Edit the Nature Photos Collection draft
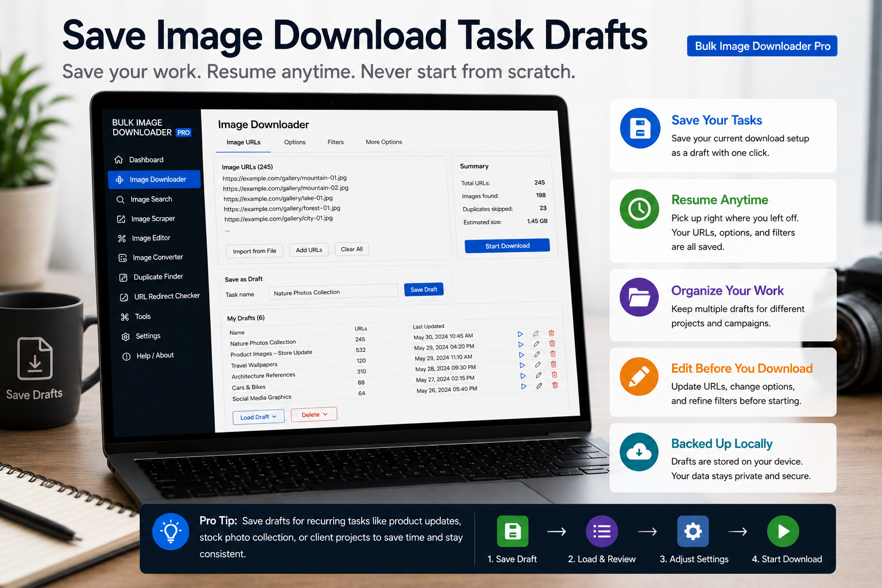 536,334
